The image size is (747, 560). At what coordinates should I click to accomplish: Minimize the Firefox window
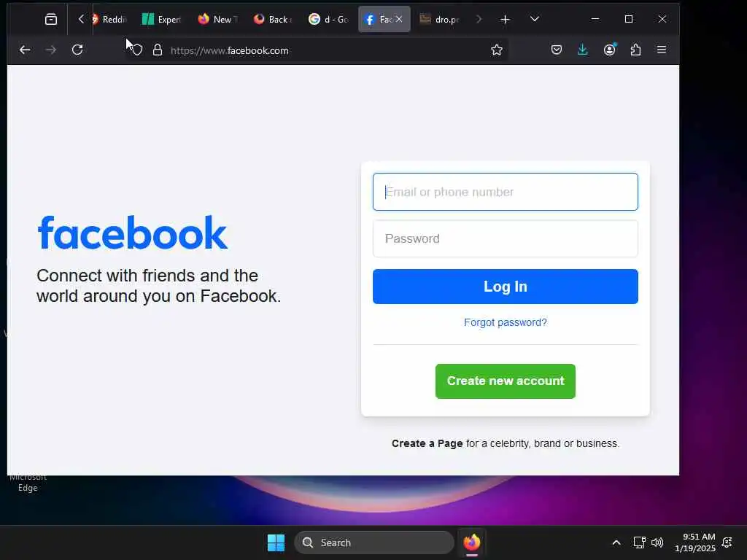[x=595, y=19]
